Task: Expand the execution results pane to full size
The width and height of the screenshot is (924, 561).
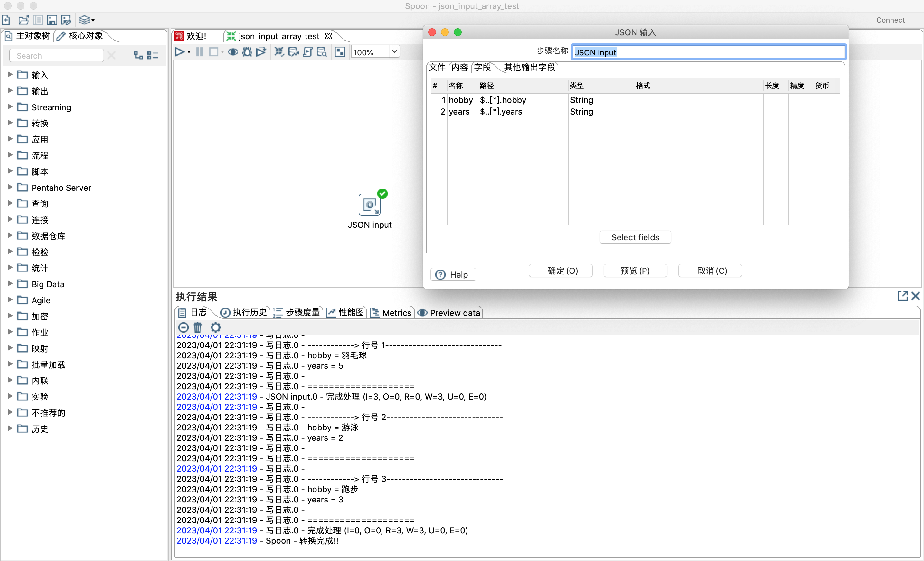Action: (902, 296)
